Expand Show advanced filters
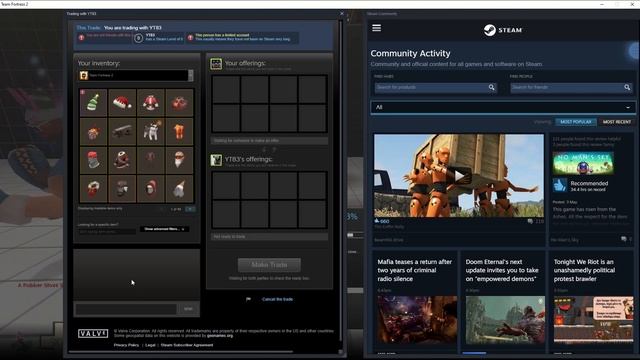 164,229
